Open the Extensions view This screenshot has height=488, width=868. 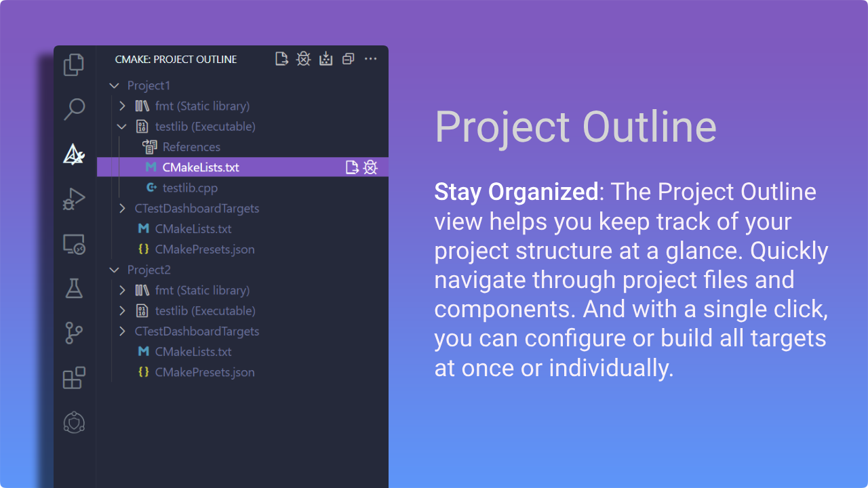click(x=74, y=378)
